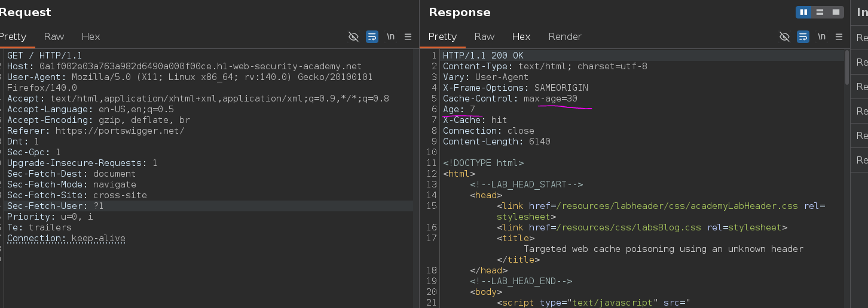Click the Host header line
Image resolution: width=868 pixels, height=308 pixels.
[x=184, y=66]
